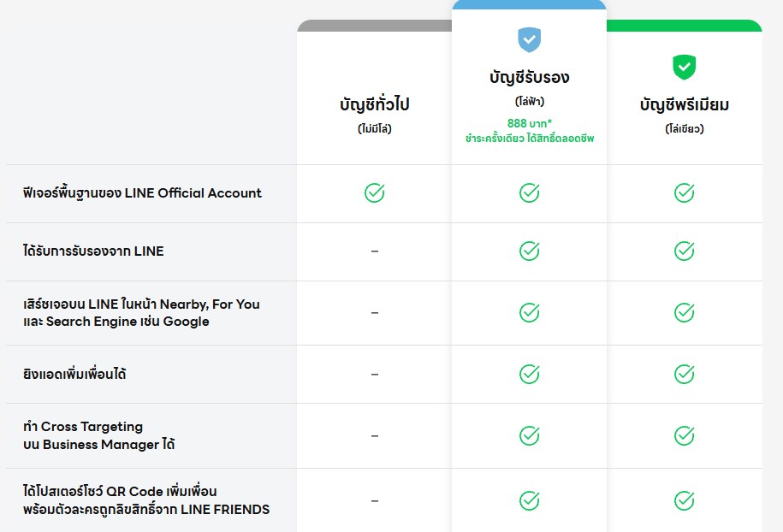Screen dimensions: 783x532
Task: Click the ฟีเจอร์พื้นฐานของ LINE Official Account row label
Action: coord(142,193)
